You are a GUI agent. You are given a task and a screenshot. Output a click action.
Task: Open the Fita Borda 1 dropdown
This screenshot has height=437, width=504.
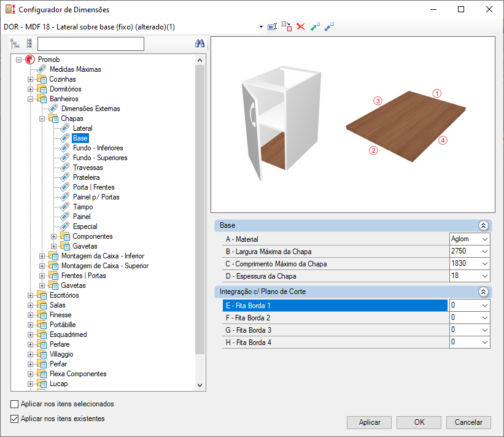point(485,305)
